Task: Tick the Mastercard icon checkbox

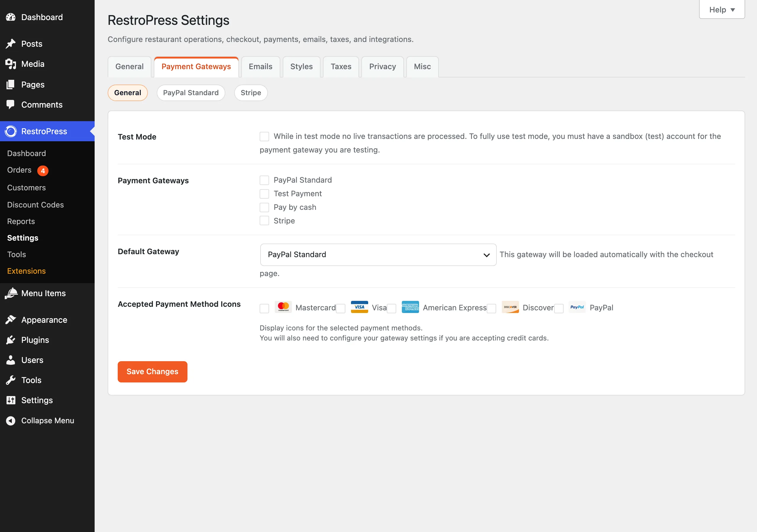Action: (264, 309)
